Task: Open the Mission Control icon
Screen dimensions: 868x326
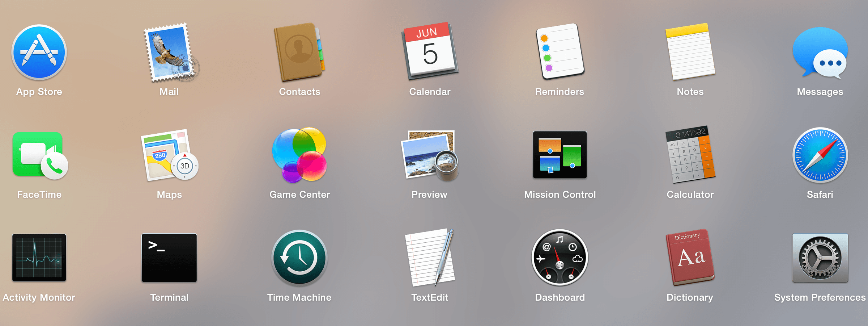Action: pos(560,155)
